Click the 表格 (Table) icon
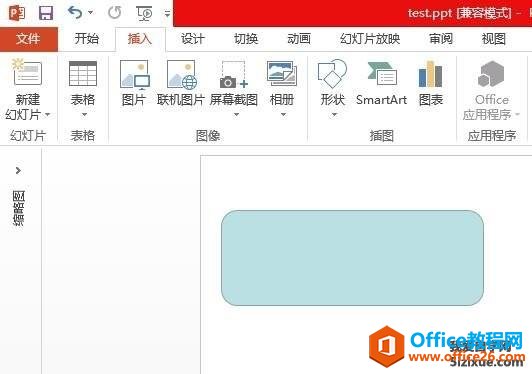The image size is (532, 374). click(x=83, y=73)
